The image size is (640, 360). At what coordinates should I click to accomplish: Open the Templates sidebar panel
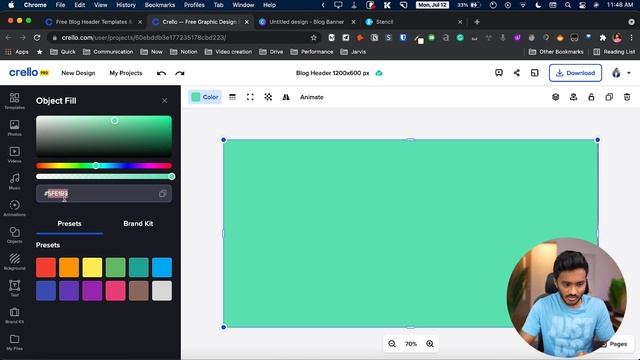pyautogui.click(x=14, y=100)
